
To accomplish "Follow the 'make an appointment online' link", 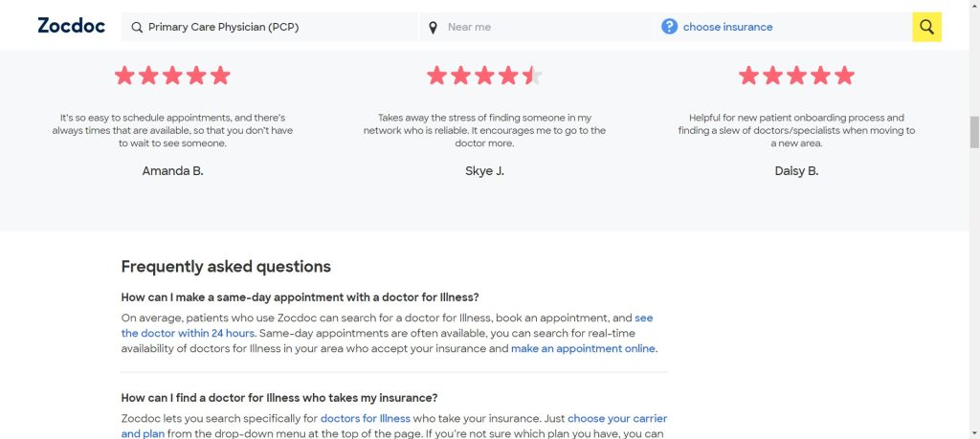I will point(583,348).
